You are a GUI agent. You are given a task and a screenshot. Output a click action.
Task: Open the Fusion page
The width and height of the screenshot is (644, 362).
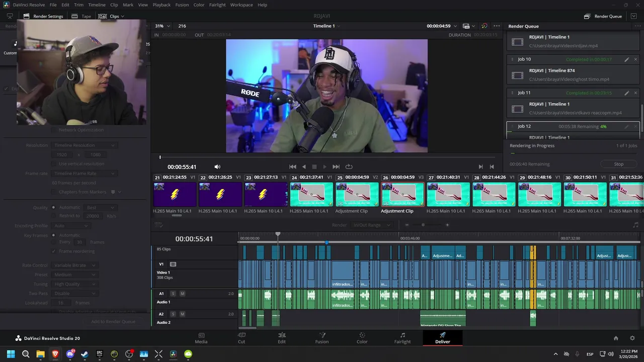322,338
